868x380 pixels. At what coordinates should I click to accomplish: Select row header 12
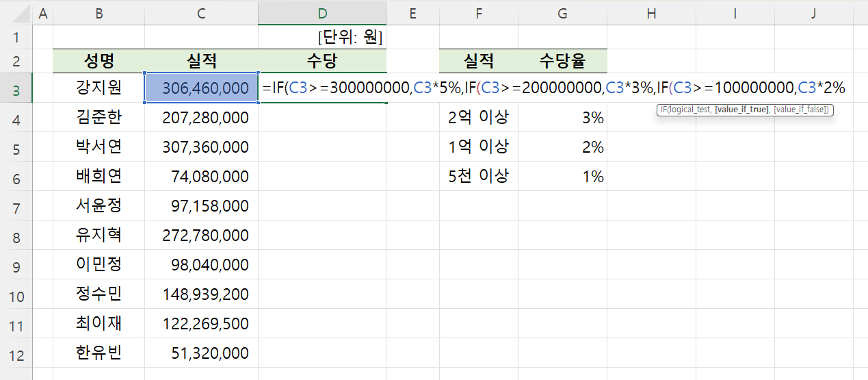pos(16,354)
